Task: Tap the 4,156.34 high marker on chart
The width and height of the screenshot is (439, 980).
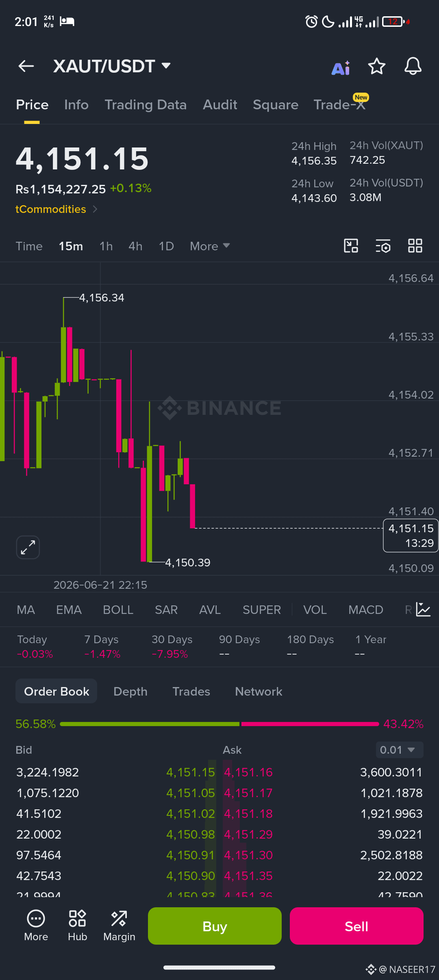Action: pyautogui.click(x=102, y=298)
